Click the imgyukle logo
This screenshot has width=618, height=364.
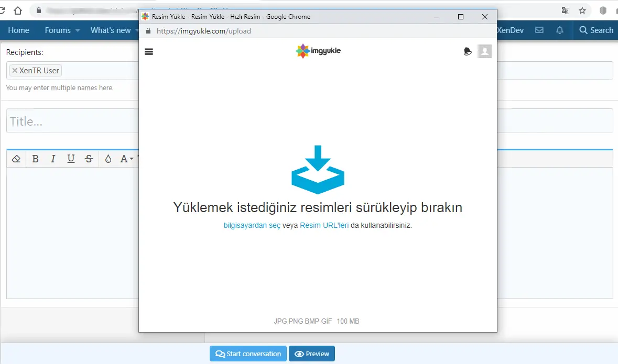pos(318,51)
